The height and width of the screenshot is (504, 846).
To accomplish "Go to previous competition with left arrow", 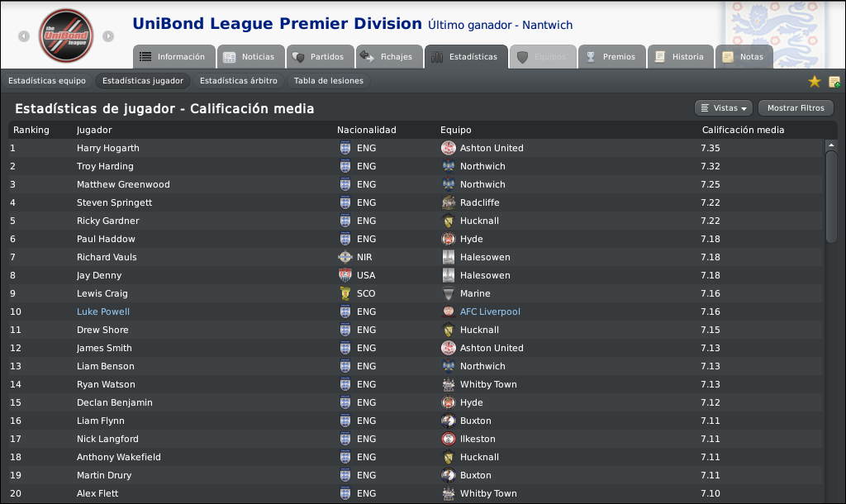I will point(24,36).
